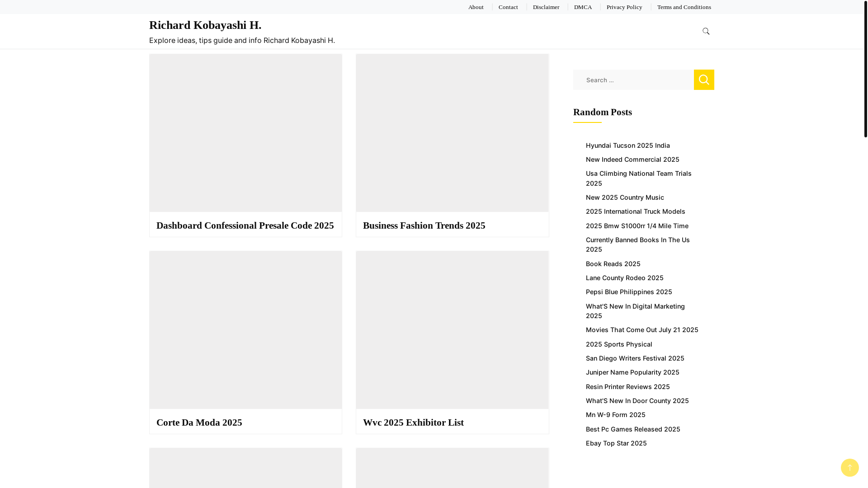The height and width of the screenshot is (488, 868).
Task: Click thumbnail above Wvc 2025 Exhibitor title
Action: (x=452, y=330)
